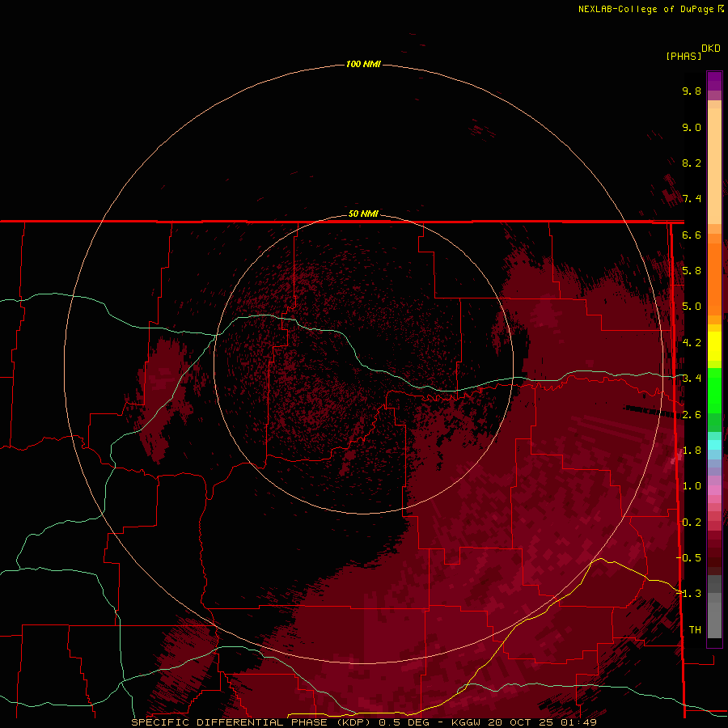Click the 6.6 legend value
The height and width of the screenshot is (728, 728).
pyautogui.click(x=692, y=235)
